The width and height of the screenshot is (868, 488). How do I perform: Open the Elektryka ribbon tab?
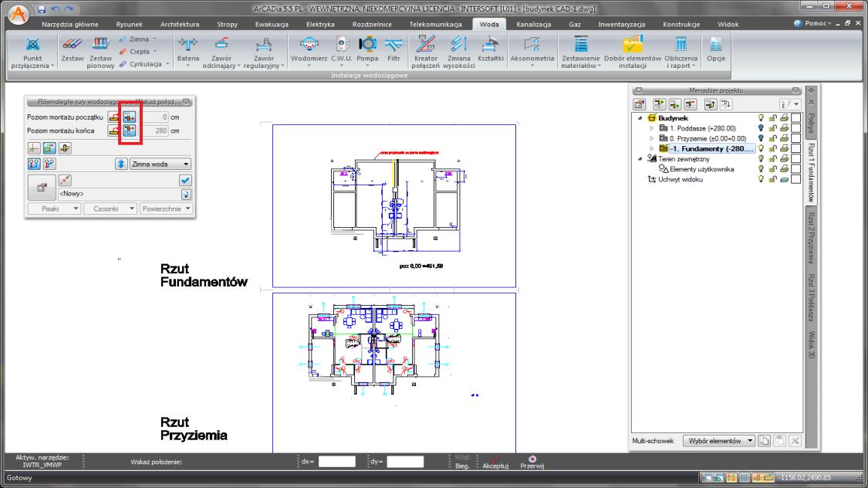[x=320, y=25]
